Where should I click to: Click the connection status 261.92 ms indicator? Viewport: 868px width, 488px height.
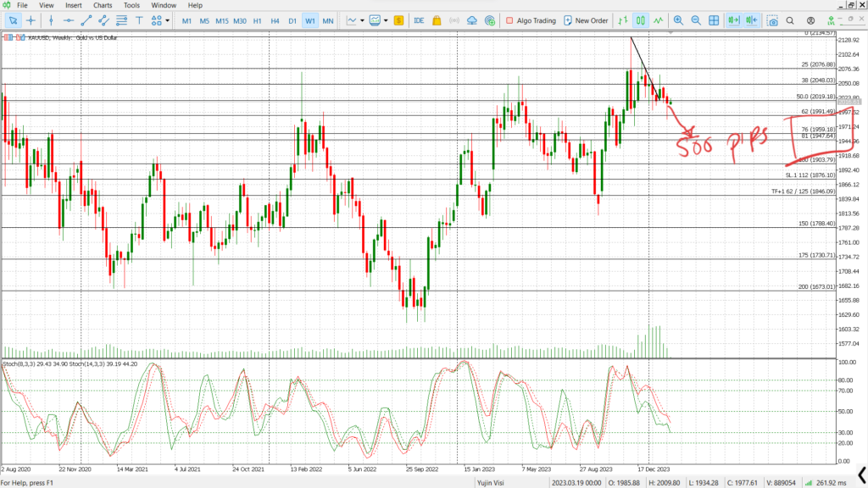826,483
